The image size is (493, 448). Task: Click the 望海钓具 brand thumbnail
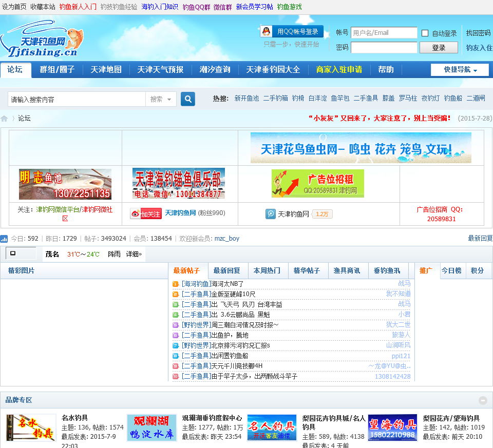pyautogui.click(x=392, y=427)
